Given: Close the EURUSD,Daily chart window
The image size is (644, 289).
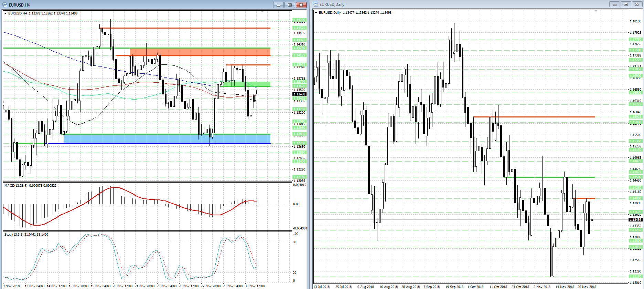Looking at the screenshot, I should (637, 4).
